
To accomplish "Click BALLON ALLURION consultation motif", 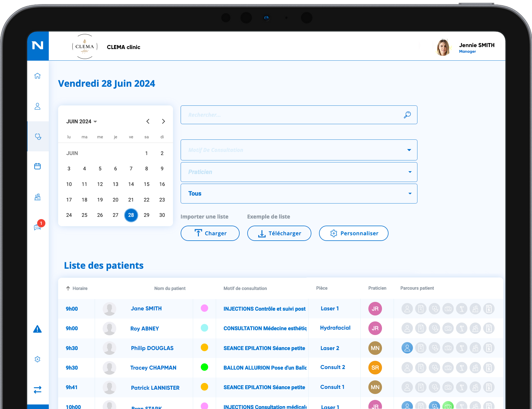I will (265, 368).
